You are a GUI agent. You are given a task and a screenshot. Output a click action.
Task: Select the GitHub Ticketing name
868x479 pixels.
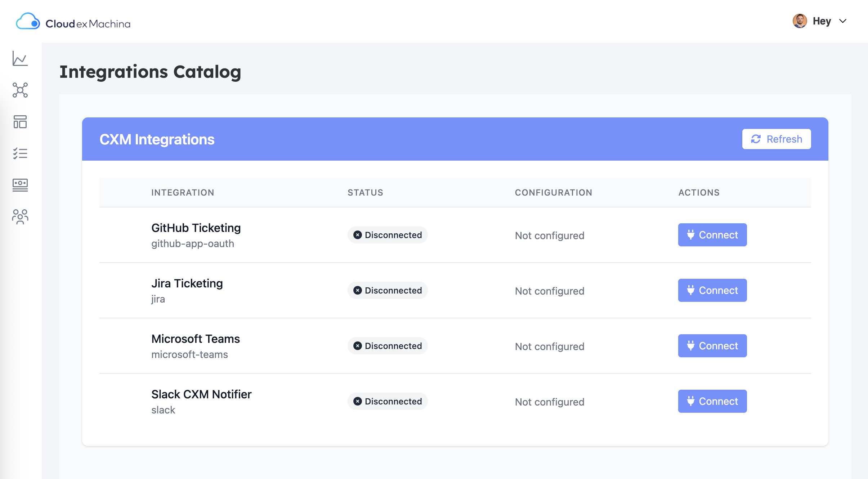196,228
